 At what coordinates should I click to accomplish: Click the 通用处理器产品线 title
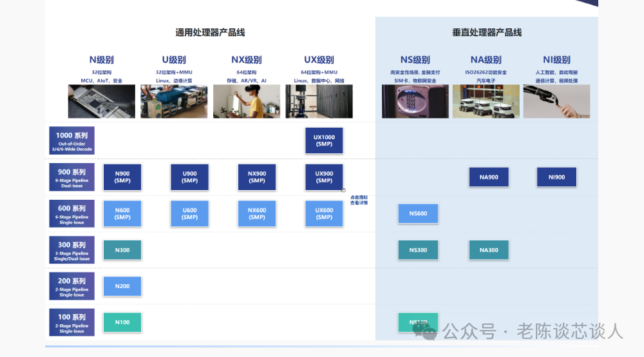tap(211, 32)
